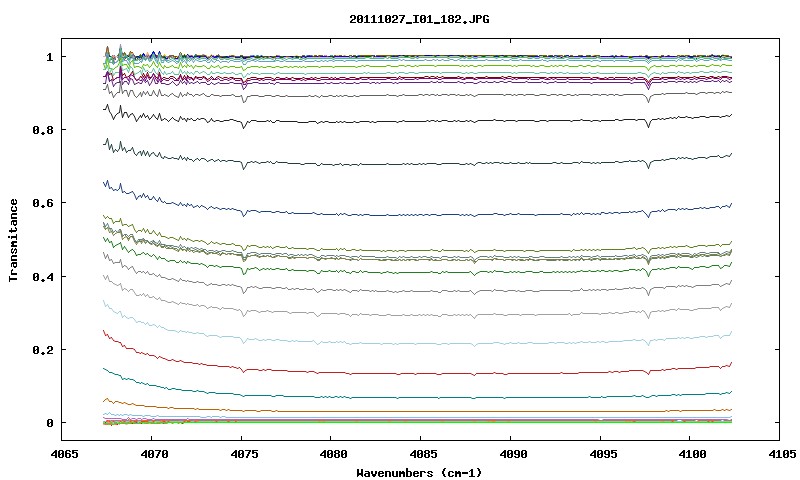Click the y-axis tick label 0.4
Viewport: 800px width, 480px height.
(42, 276)
